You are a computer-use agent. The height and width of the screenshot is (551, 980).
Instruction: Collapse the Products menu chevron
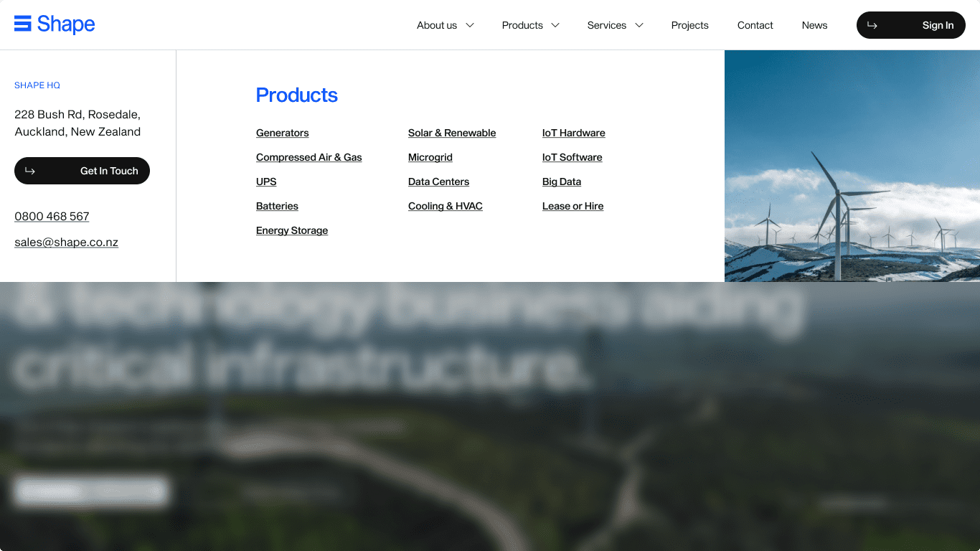tap(555, 25)
